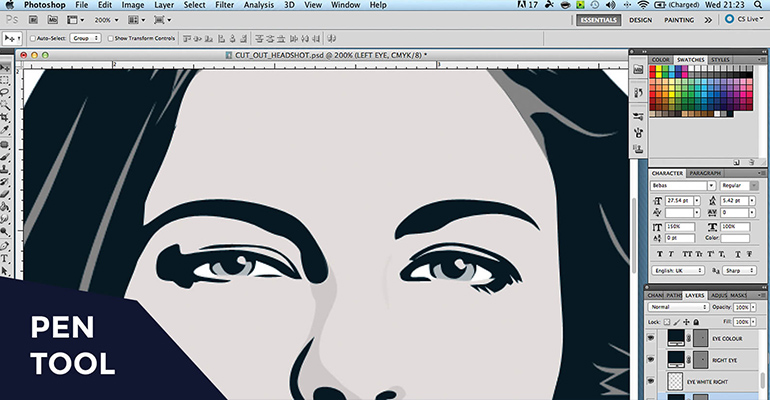The image size is (770, 400).
Task: Select the Rectangular Marquee tool
Action: coord(5,80)
